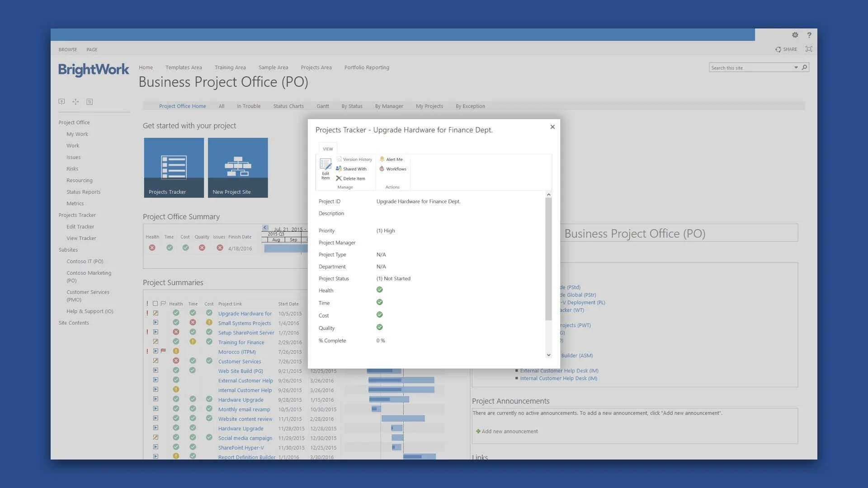
Task: Open Portfolio Reporting in the top navigation
Action: (366, 67)
